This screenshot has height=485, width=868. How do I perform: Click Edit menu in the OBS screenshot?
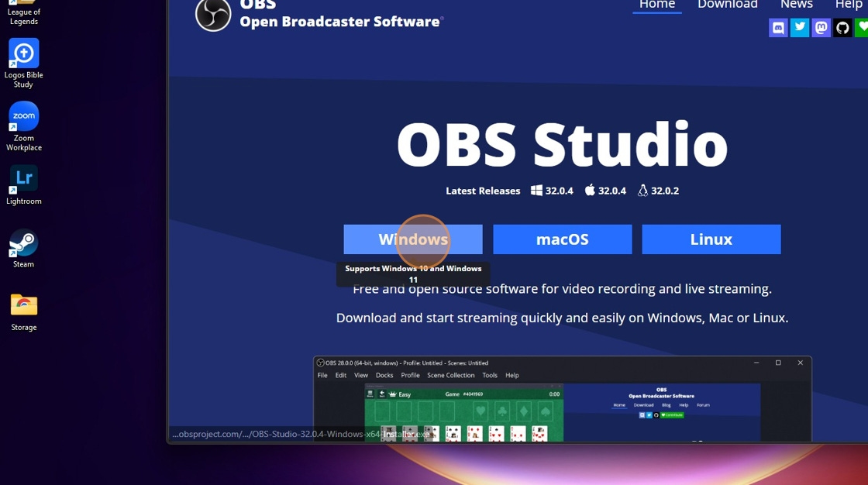tap(340, 376)
